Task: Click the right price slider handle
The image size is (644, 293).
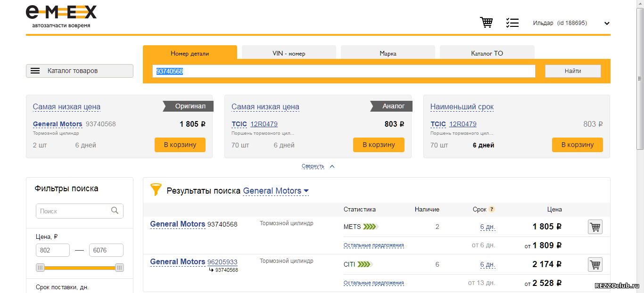Action: point(119,268)
